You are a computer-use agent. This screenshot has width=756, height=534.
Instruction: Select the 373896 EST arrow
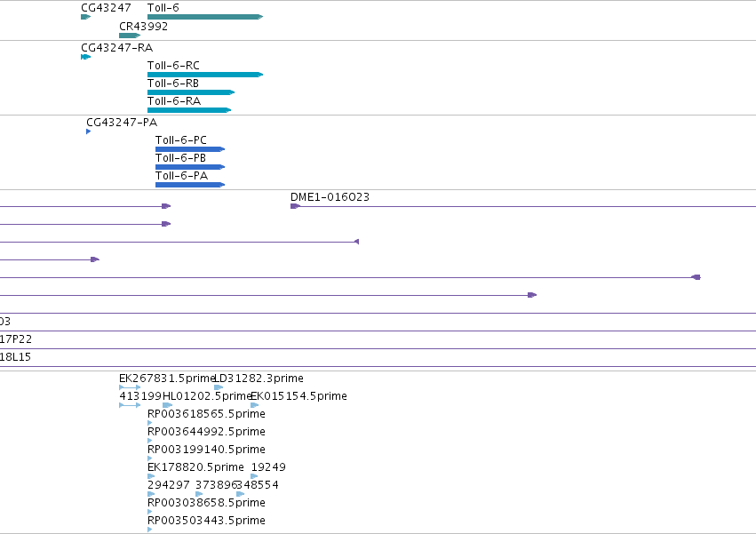(x=199, y=494)
